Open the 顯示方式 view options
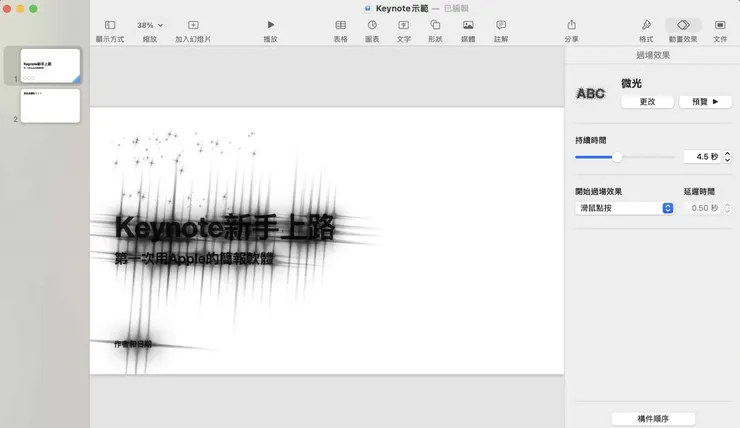This screenshot has height=428, width=740. coord(109,31)
